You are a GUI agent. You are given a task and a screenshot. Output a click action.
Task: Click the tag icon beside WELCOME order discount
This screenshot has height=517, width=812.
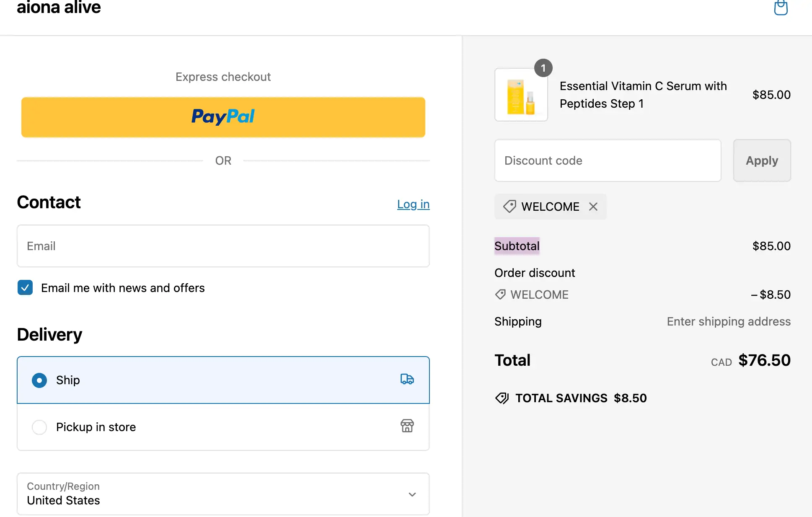(x=500, y=295)
